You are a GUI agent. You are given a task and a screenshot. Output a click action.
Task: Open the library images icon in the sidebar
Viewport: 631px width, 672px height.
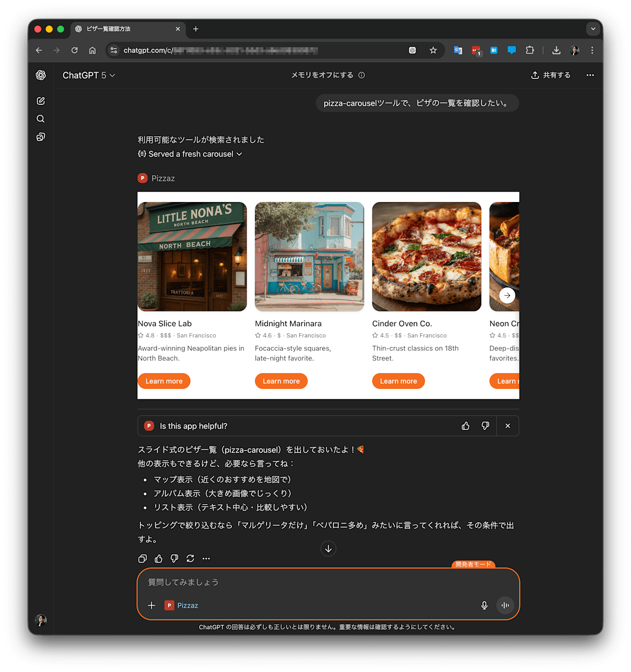click(x=40, y=137)
